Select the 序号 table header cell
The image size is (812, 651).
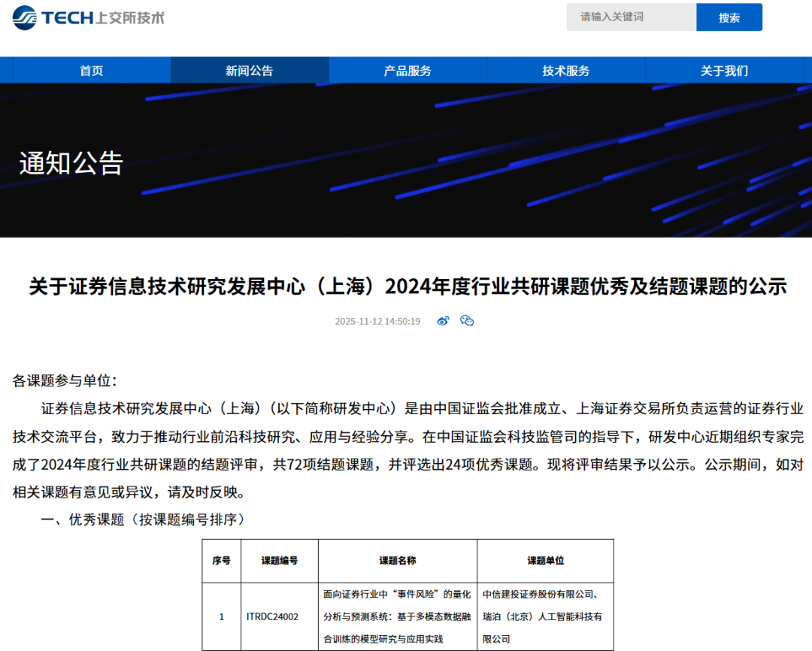[x=221, y=560]
